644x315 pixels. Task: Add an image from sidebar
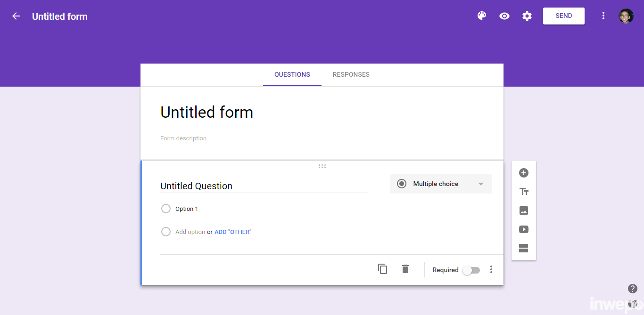524,210
